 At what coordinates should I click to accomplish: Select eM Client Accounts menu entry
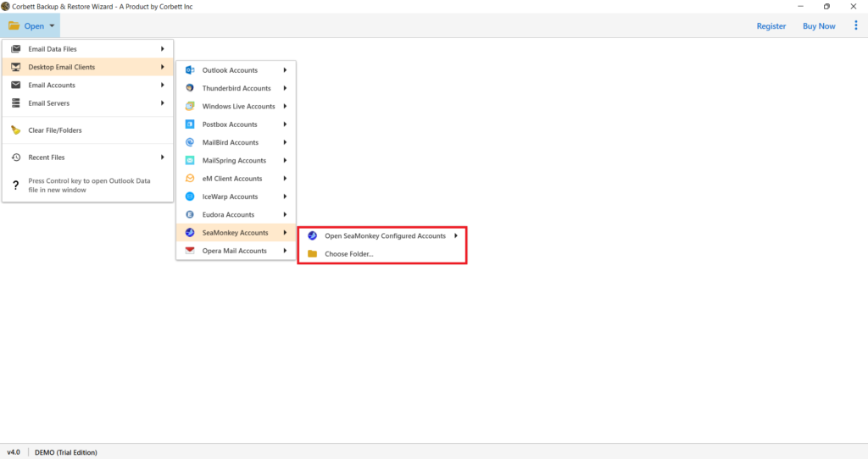pyautogui.click(x=236, y=179)
